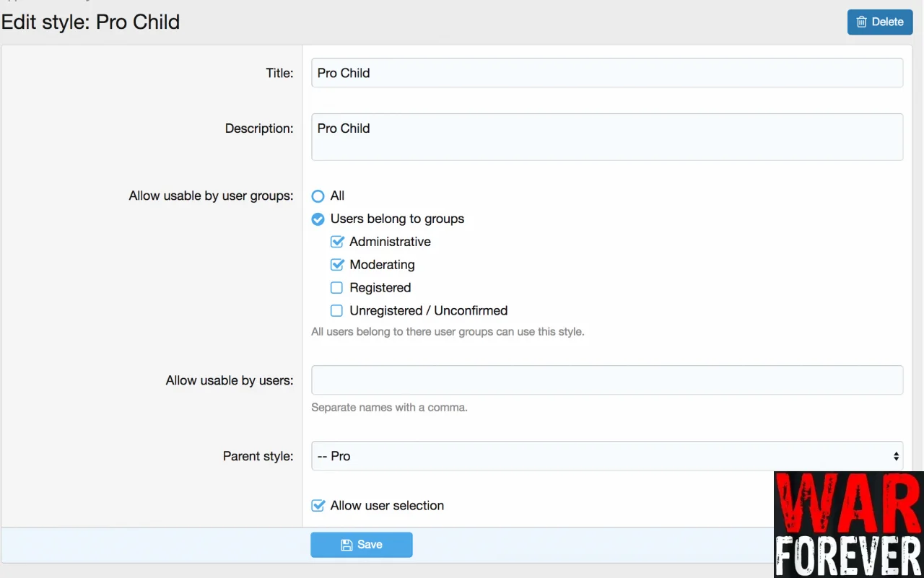Select Users belong to groups radio option
The image size is (924, 578).
click(318, 219)
